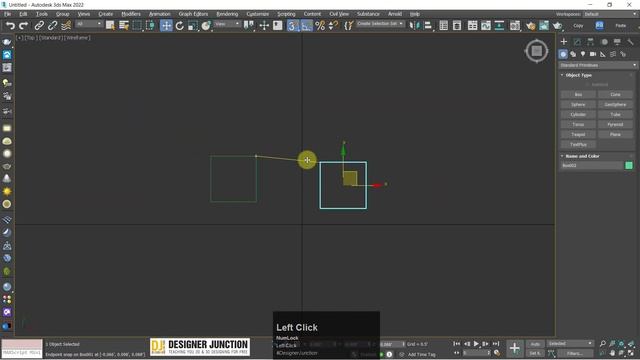Toggle Spinner Snap button

pyautogui.click(x=333, y=26)
